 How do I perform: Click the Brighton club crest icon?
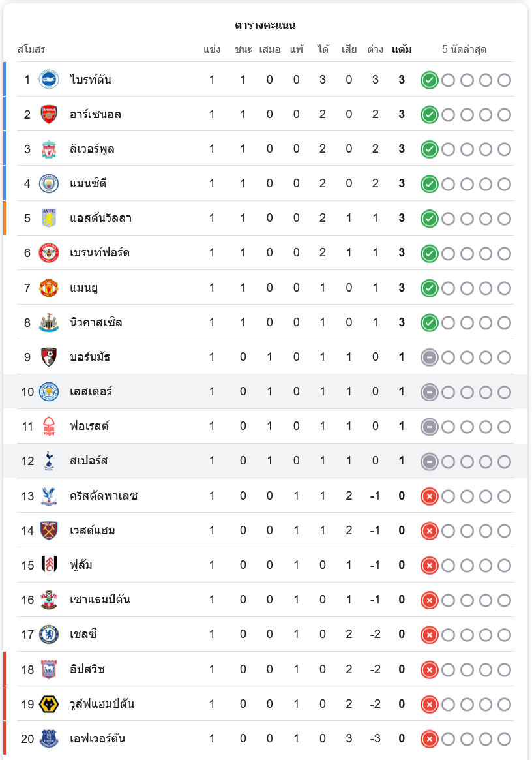(x=49, y=80)
